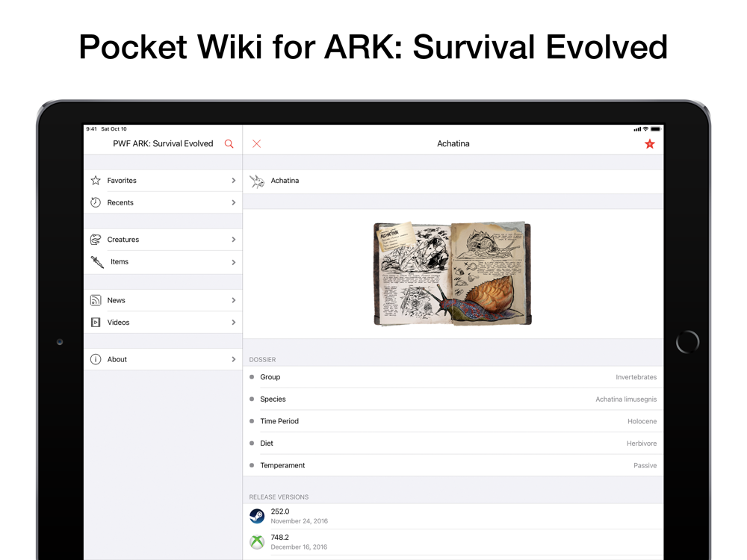Image resolution: width=747 pixels, height=560 pixels.
Task: Close the Achatina detail pane
Action: click(x=256, y=144)
